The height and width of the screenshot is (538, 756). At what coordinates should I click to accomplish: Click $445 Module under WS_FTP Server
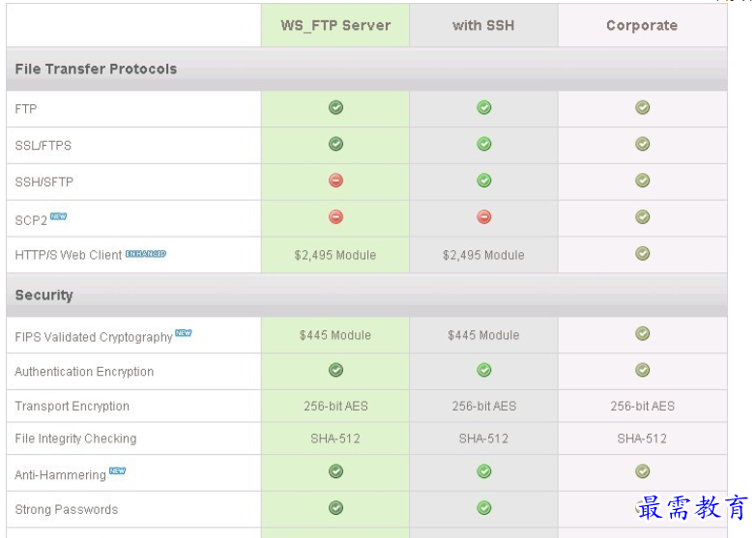click(335, 335)
